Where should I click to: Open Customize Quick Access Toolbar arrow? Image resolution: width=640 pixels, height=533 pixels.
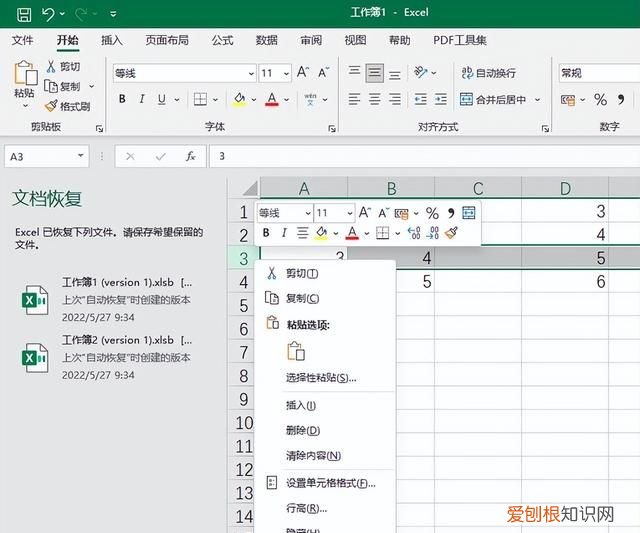point(113,14)
